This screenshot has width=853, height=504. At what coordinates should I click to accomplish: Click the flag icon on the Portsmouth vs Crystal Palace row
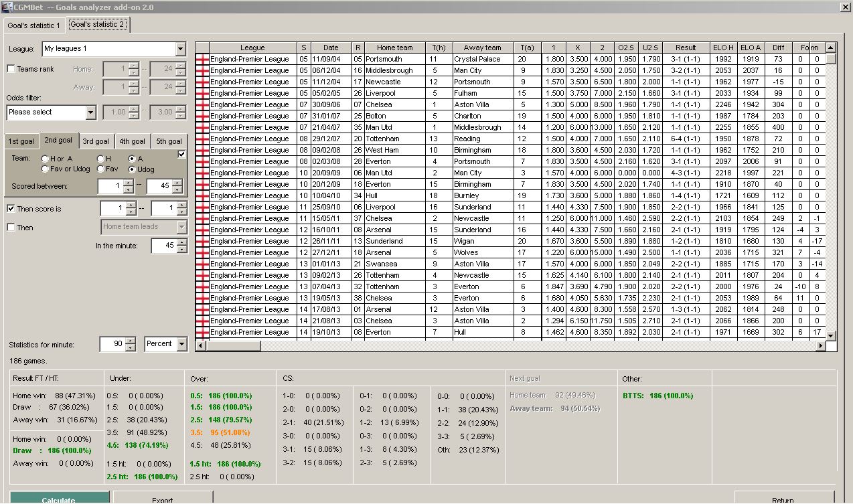[x=202, y=59]
